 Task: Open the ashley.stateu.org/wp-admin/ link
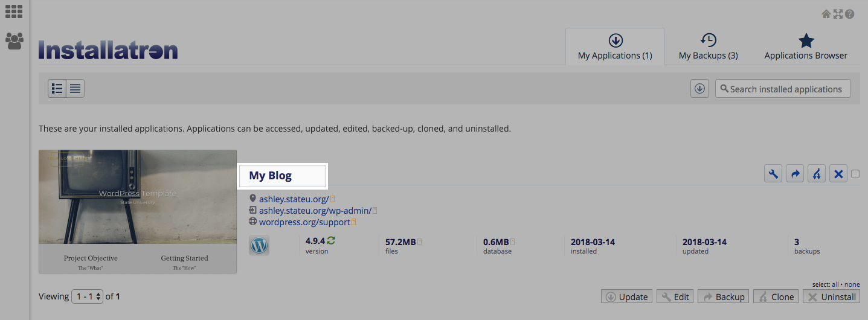pos(315,210)
